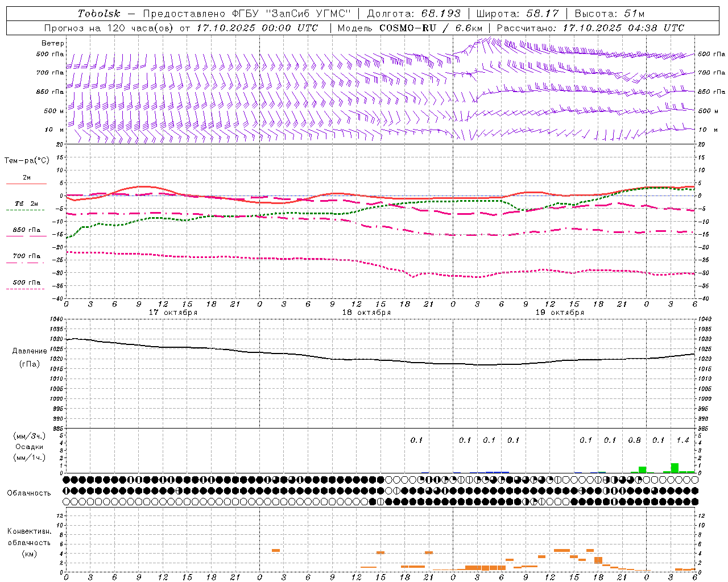Image resolution: width=728 pixels, height=582 pixels.
Task: Click the "18 октября" date label
Action: click(366, 313)
